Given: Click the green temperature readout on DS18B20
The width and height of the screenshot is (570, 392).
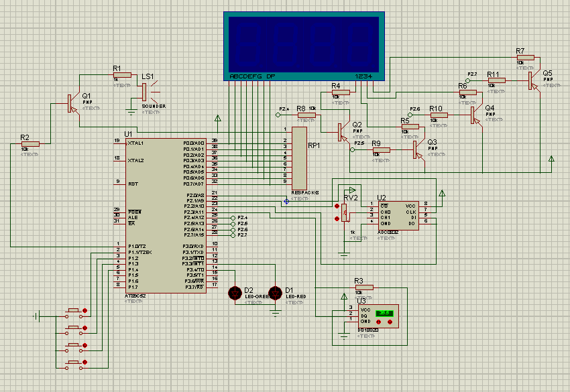Looking at the screenshot, I should [385, 313].
